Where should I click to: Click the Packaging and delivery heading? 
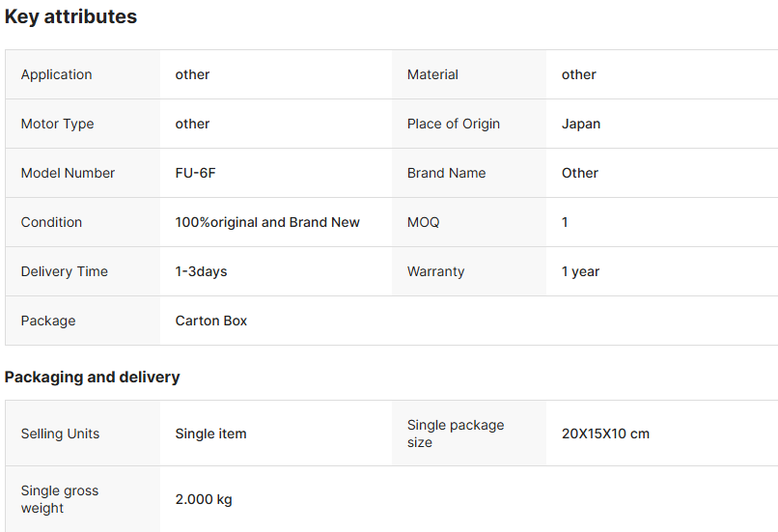[92, 377]
